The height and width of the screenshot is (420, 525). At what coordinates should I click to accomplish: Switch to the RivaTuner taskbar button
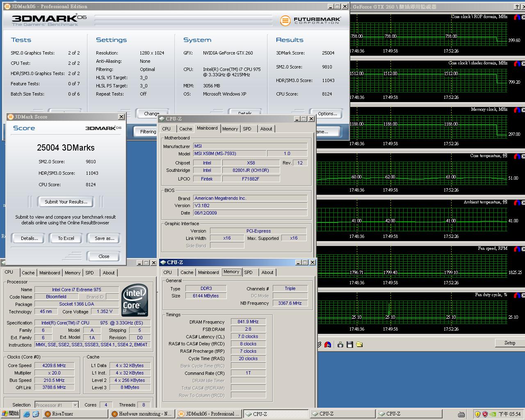coord(75,414)
